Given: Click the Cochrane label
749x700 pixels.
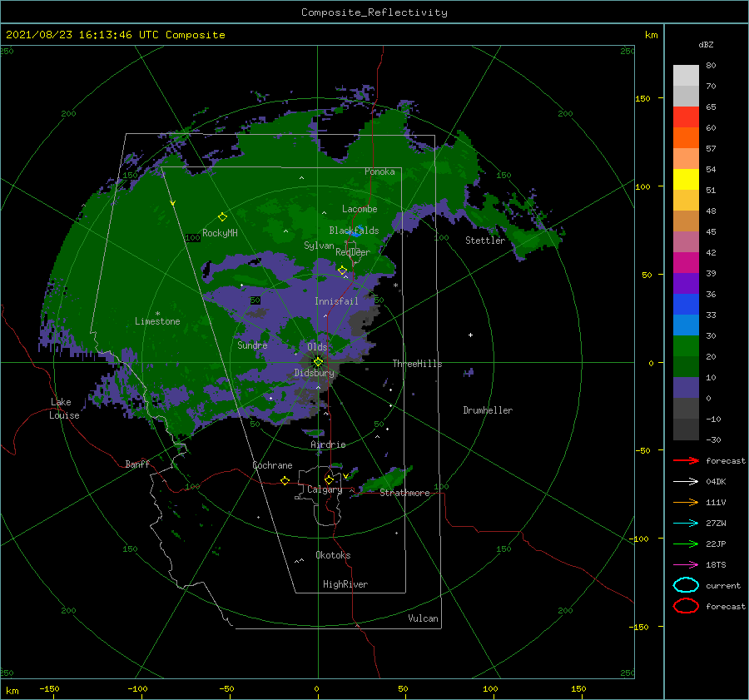Looking at the screenshot, I should 272,465.
